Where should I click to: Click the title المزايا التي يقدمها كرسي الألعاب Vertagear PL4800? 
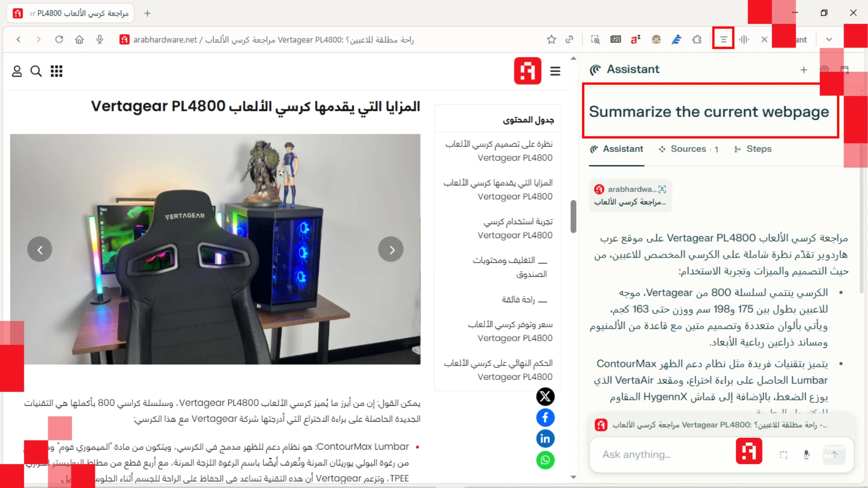coord(255,106)
